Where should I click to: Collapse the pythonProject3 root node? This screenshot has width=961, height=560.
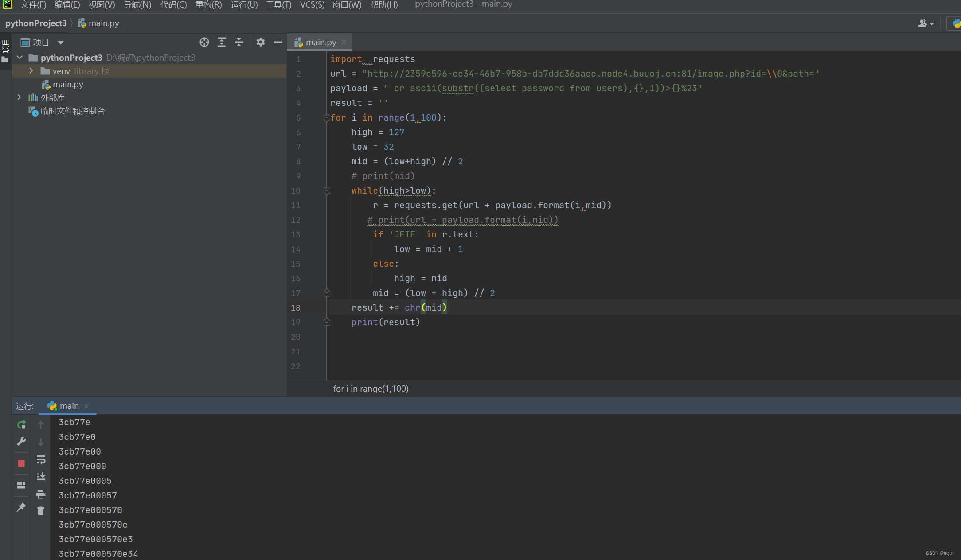tap(20, 58)
